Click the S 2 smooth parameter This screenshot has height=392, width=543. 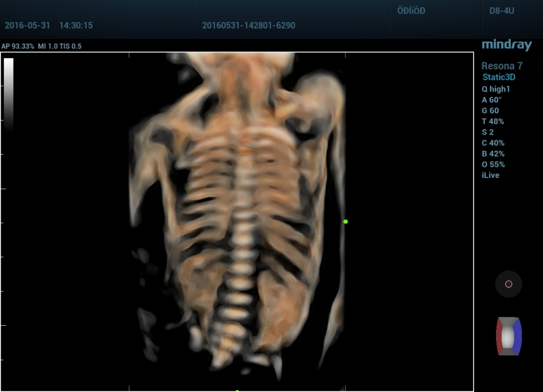click(488, 132)
